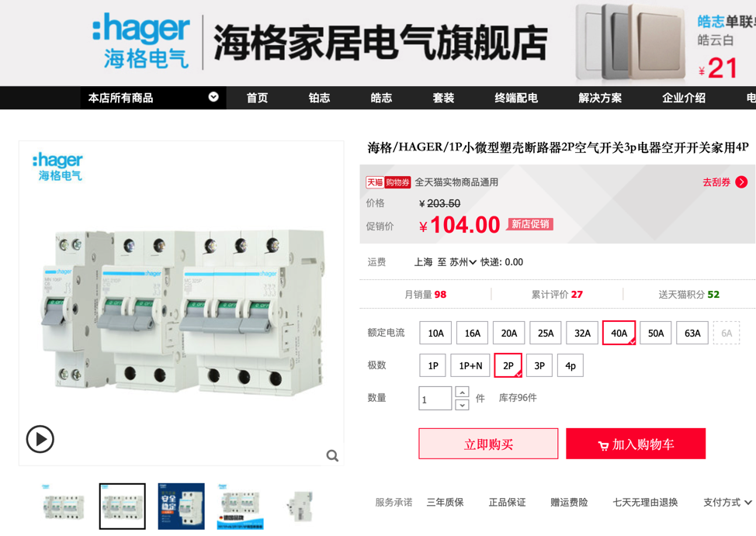Click the cart icon in 加入购物车 button
This screenshot has width=756, height=536.
[x=603, y=445]
